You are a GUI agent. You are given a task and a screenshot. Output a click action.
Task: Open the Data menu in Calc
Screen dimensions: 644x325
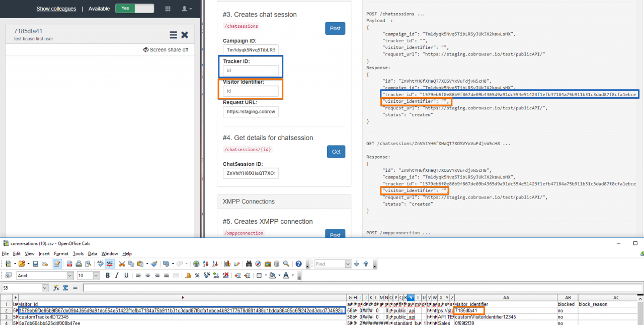click(93, 253)
